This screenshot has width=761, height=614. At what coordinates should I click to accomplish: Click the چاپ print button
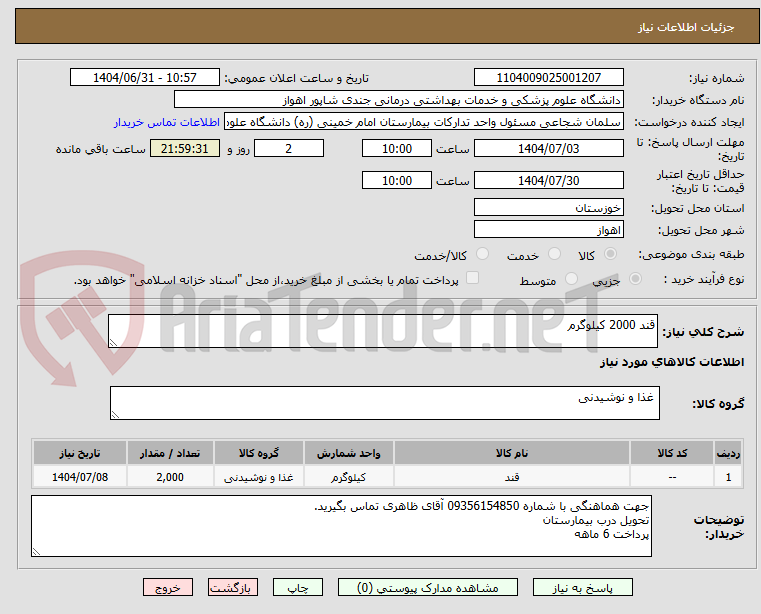298,587
